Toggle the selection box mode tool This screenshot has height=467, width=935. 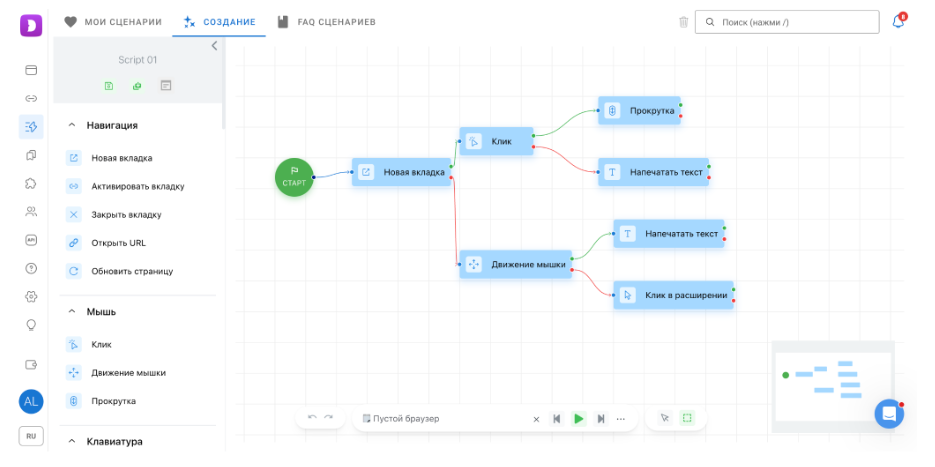(x=687, y=419)
